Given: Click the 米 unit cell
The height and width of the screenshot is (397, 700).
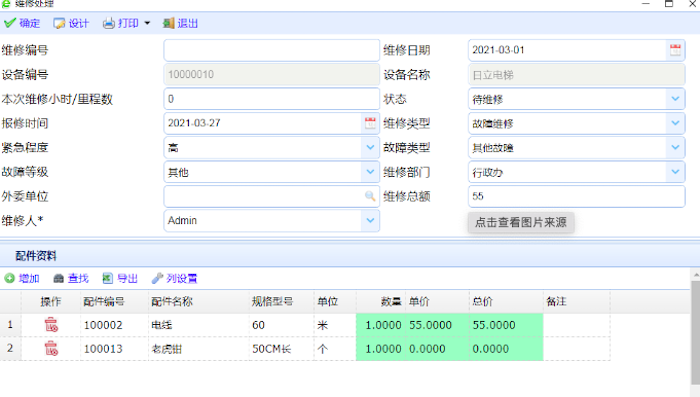Looking at the screenshot, I should click(x=335, y=325).
